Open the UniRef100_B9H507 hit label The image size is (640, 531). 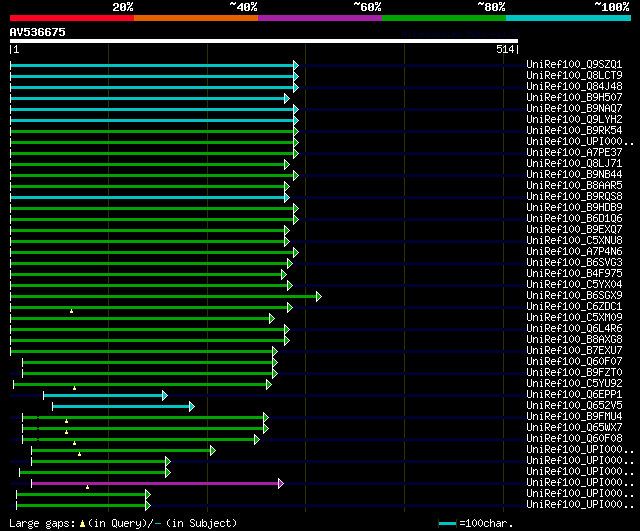[x=574, y=98]
